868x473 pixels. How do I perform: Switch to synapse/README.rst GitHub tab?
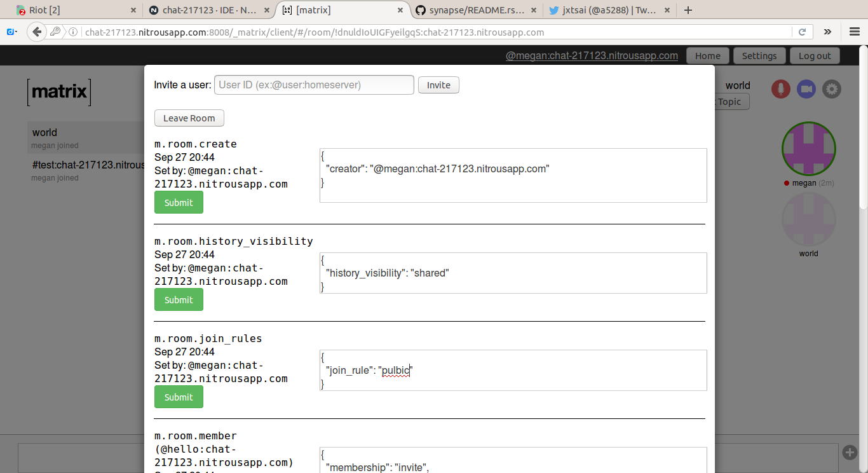point(475,10)
